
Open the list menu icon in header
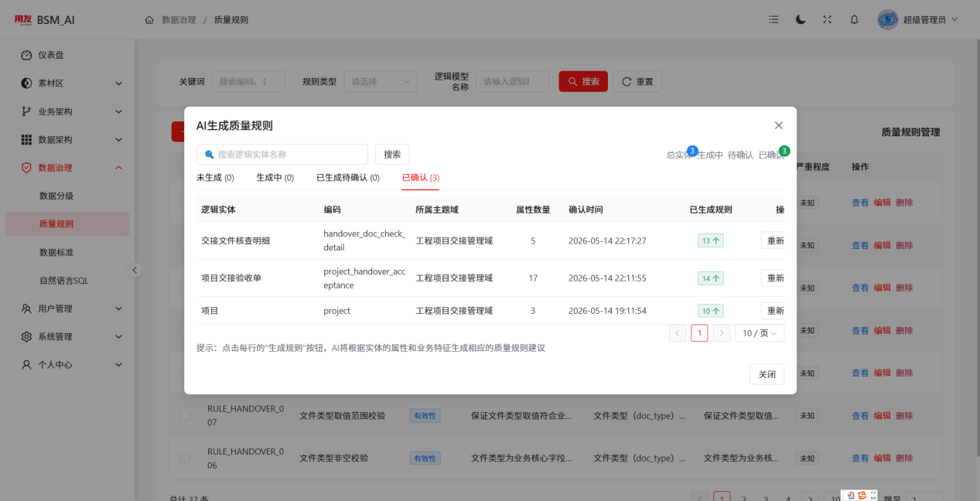[x=773, y=19]
